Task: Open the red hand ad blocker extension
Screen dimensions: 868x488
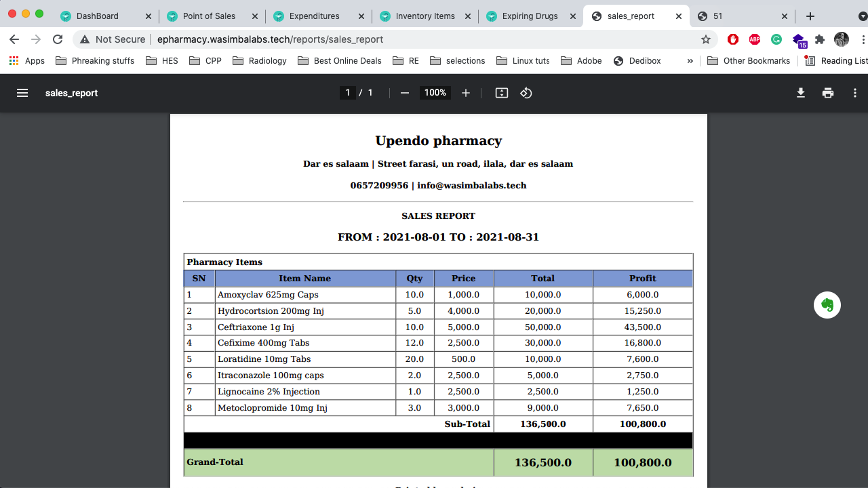Action: point(733,39)
